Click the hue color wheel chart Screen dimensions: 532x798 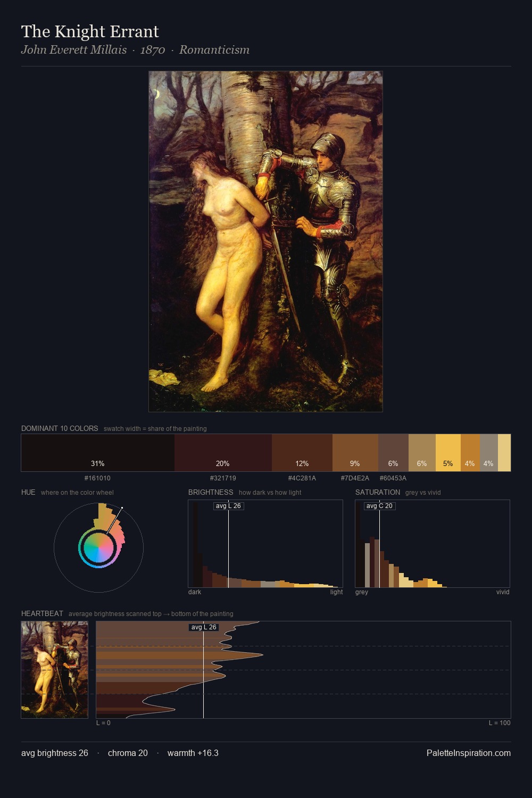pyautogui.click(x=98, y=547)
